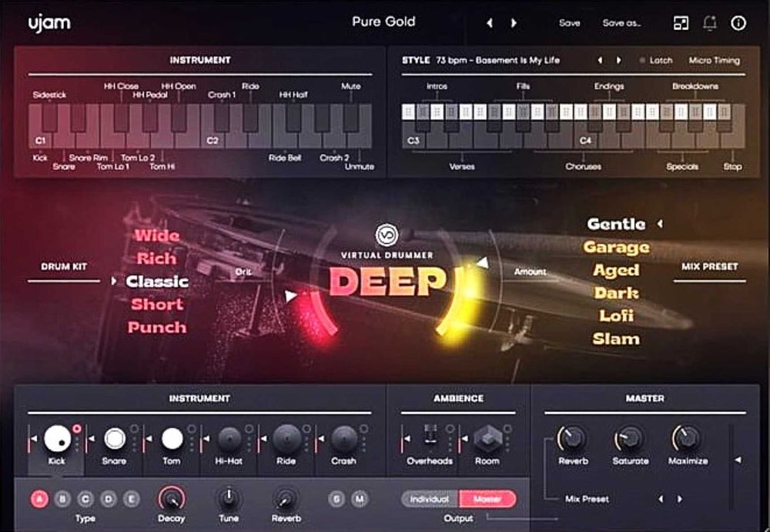Go to next preset arrow beside Pure Gold
The width and height of the screenshot is (770, 532).
click(x=514, y=22)
